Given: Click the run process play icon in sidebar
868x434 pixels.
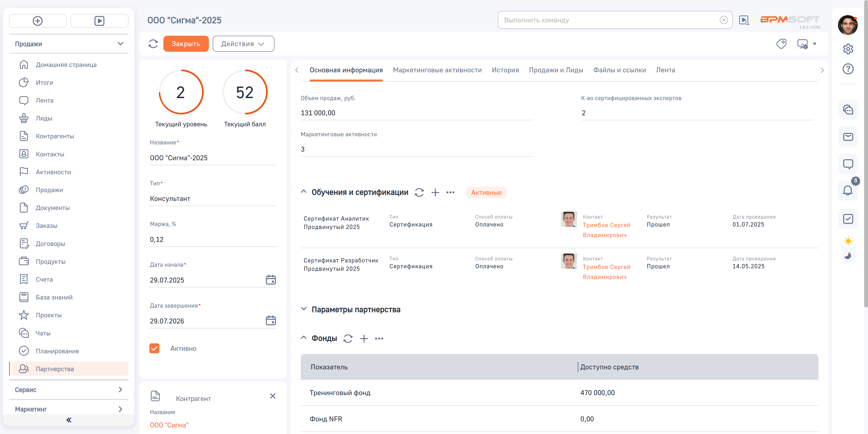Looking at the screenshot, I should [99, 21].
